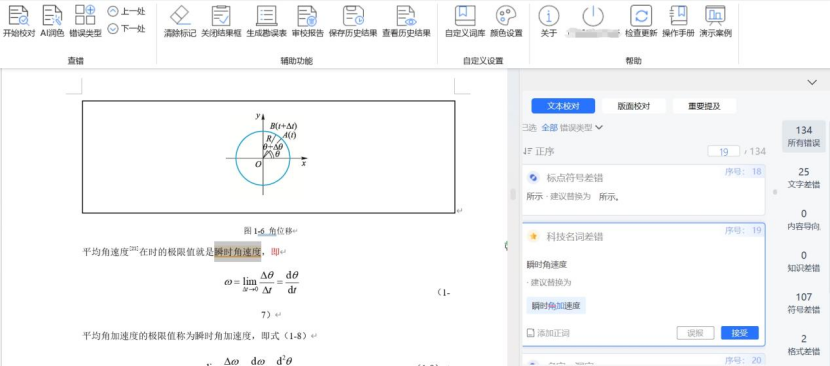This screenshot has width=830, height=366.
Task: Switch to the 版面校对 tab
Action: tap(634, 106)
